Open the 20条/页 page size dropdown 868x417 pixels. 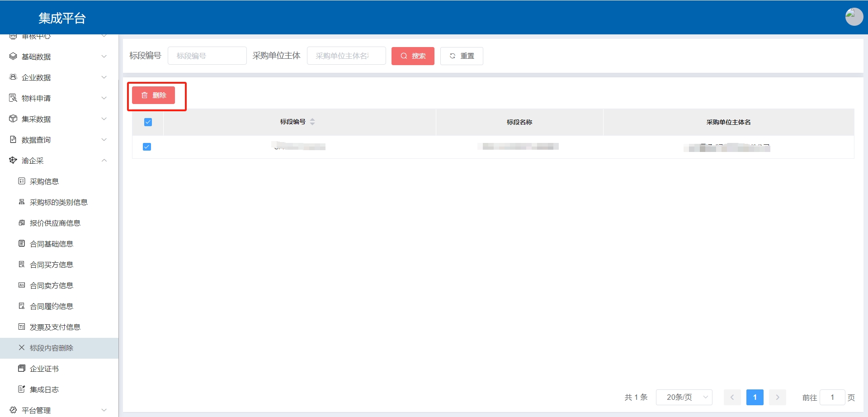pyautogui.click(x=684, y=398)
